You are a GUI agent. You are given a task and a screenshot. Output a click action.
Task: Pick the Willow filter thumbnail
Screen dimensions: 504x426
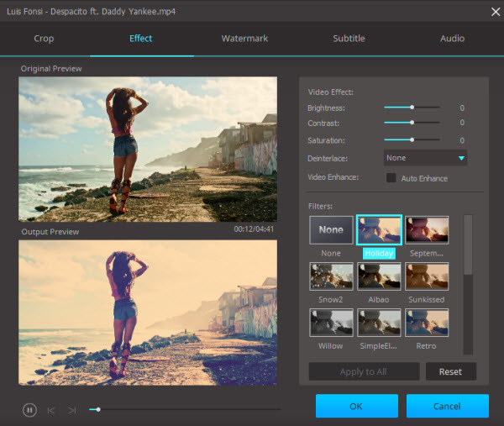(x=331, y=323)
